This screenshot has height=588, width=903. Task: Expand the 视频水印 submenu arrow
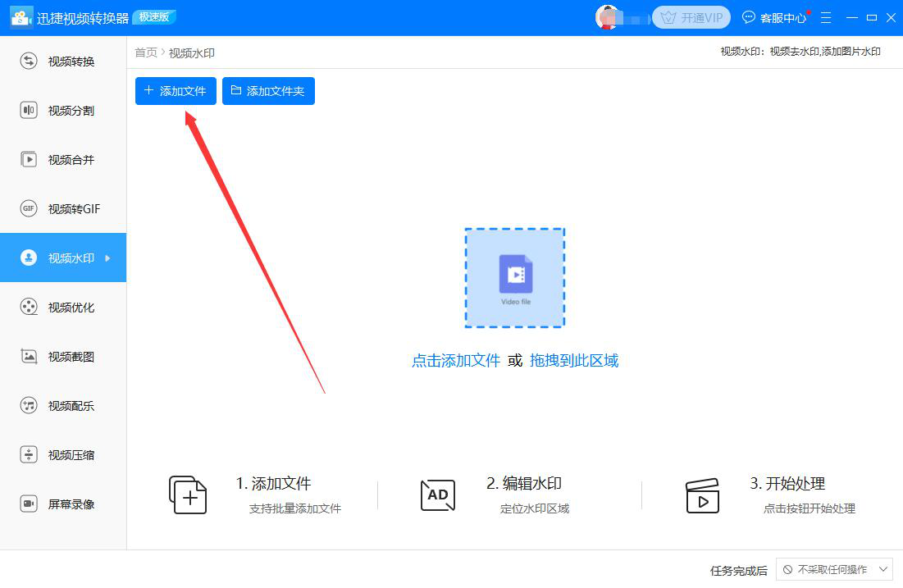point(107,258)
